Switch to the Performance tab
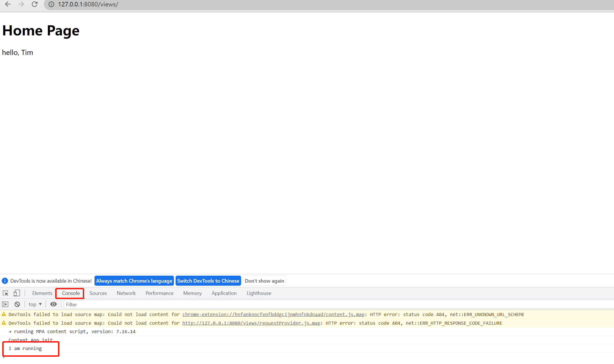Image resolution: width=614 pixels, height=364 pixels. 159,293
